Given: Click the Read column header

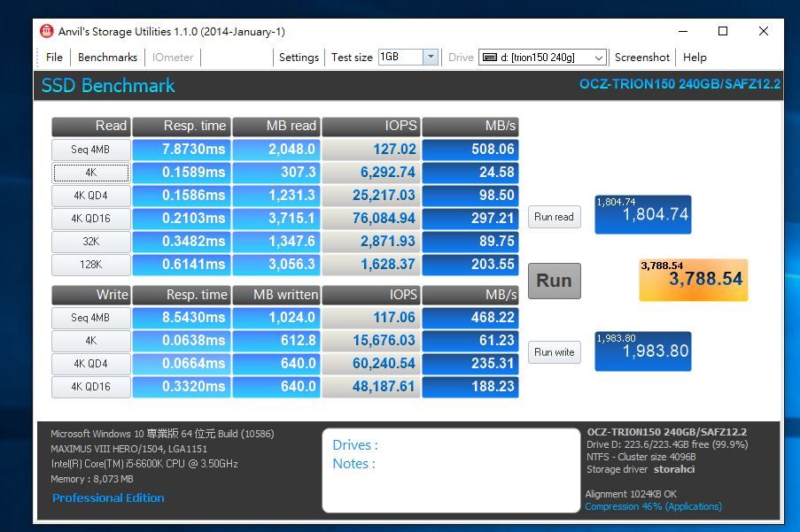Looking at the screenshot, I should click(x=91, y=127).
